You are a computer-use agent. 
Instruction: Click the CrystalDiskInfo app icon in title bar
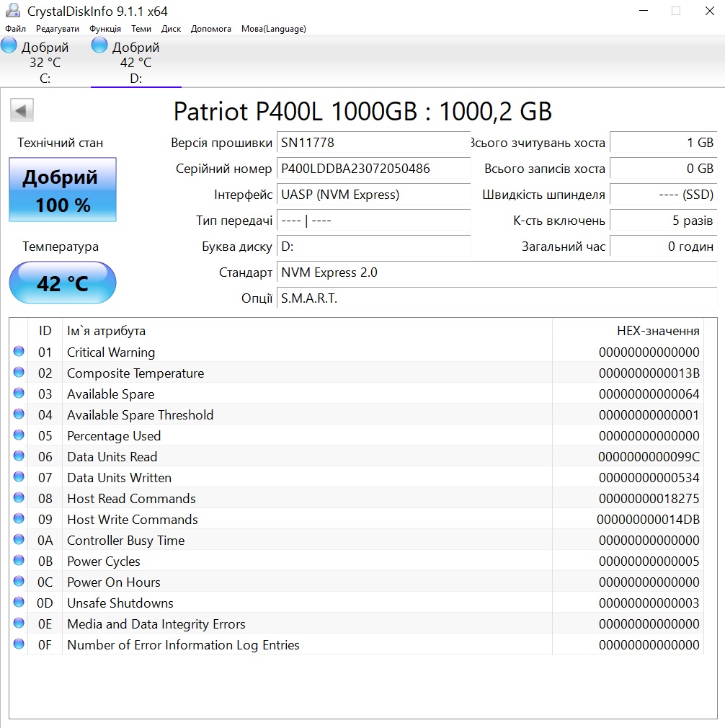click(x=12, y=11)
